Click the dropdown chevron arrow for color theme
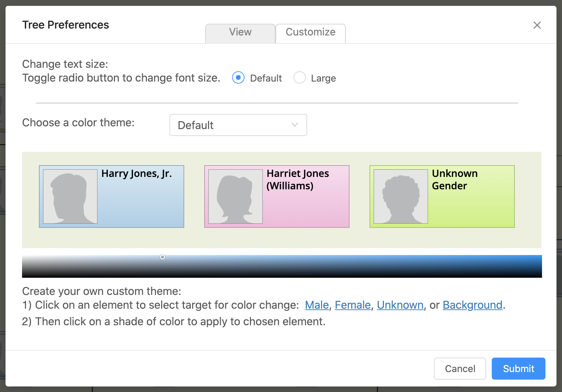Image resolution: width=562 pixels, height=392 pixels. [294, 125]
